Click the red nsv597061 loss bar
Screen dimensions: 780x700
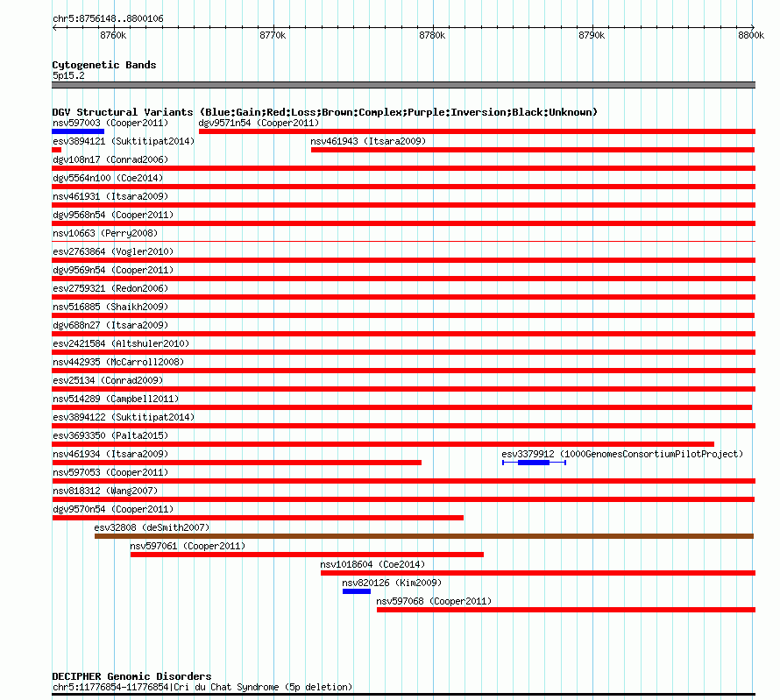(307, 555)
